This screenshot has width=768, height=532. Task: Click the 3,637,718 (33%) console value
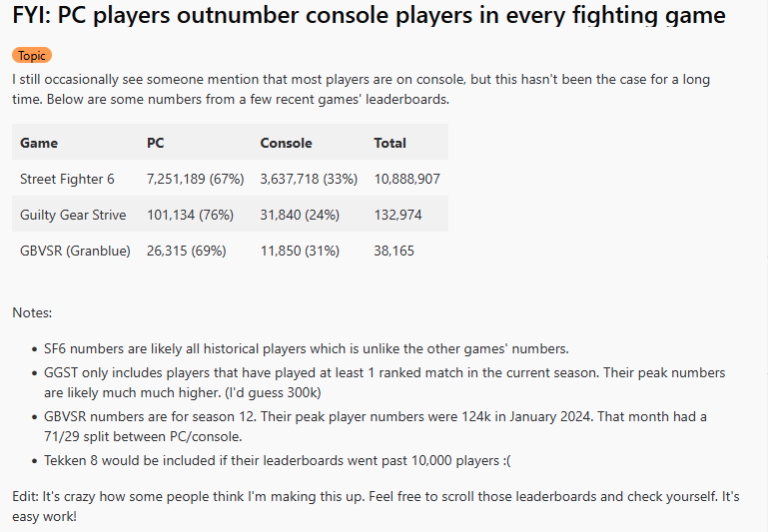(309, 179)
